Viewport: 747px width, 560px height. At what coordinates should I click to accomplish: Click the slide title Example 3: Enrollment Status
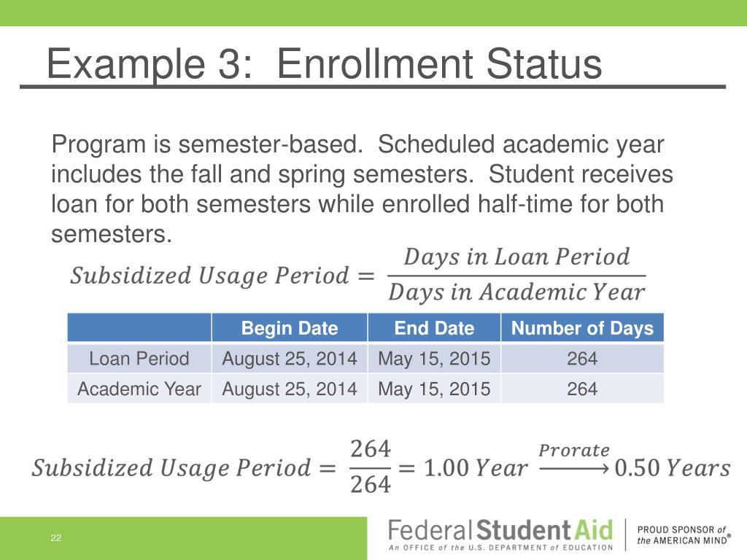point(324,64)
